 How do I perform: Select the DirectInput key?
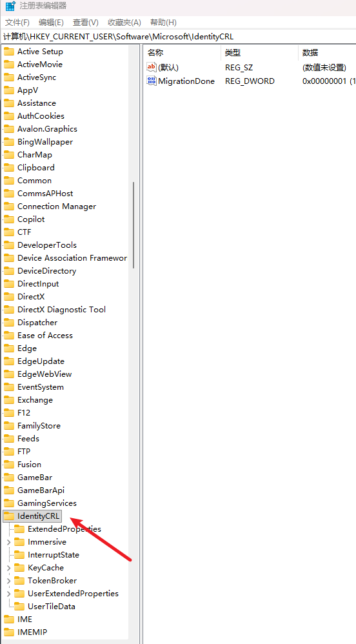[38, 284]
